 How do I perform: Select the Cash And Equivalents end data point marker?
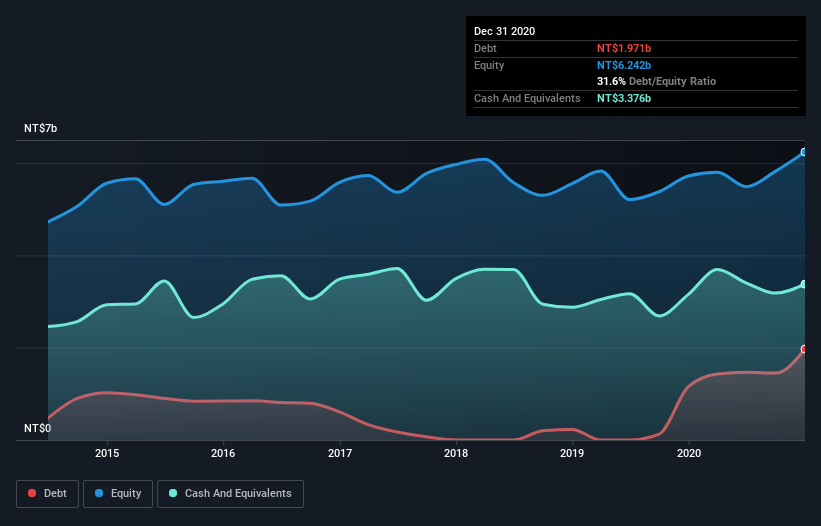point(804,285)
